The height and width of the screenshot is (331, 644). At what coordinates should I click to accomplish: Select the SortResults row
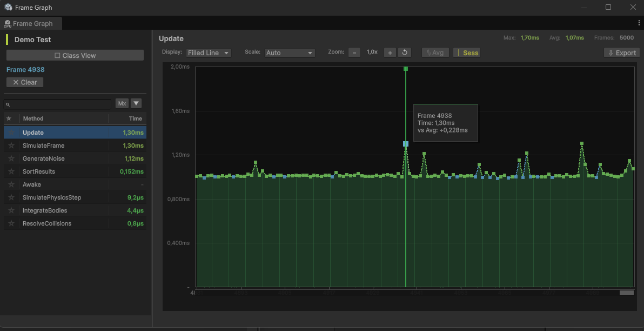tap(75, 171)
